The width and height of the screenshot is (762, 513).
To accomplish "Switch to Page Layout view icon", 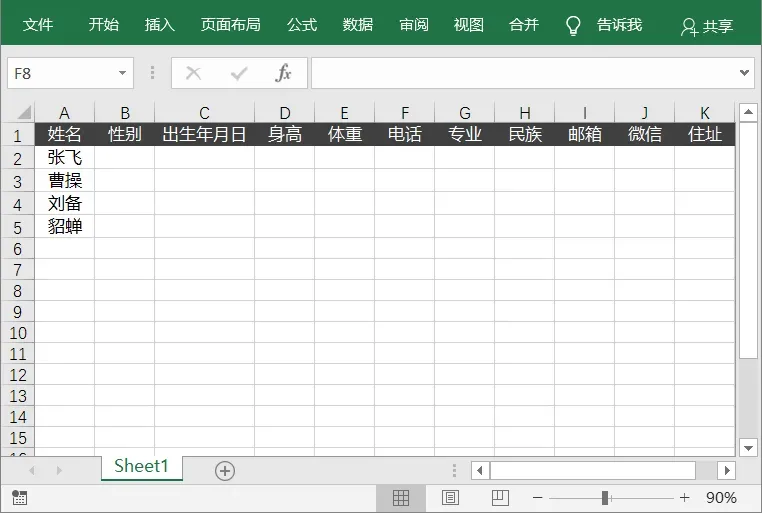I will pos(450,498).
